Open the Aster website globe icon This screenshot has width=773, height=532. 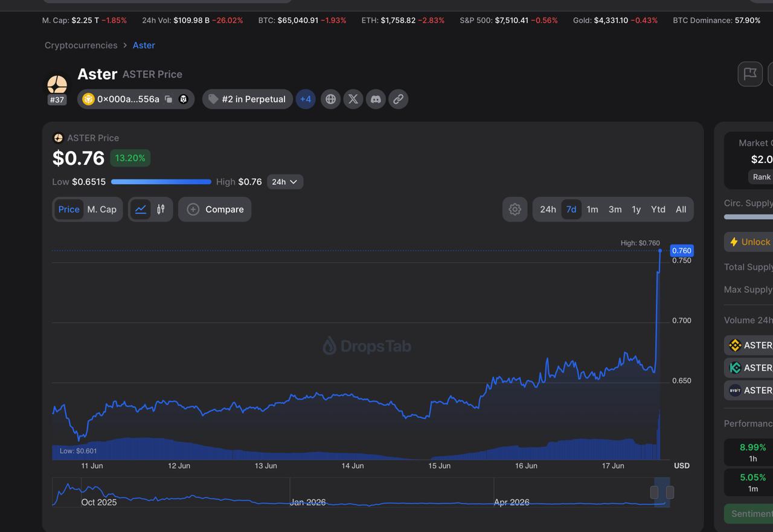click(x=330, y=99)
